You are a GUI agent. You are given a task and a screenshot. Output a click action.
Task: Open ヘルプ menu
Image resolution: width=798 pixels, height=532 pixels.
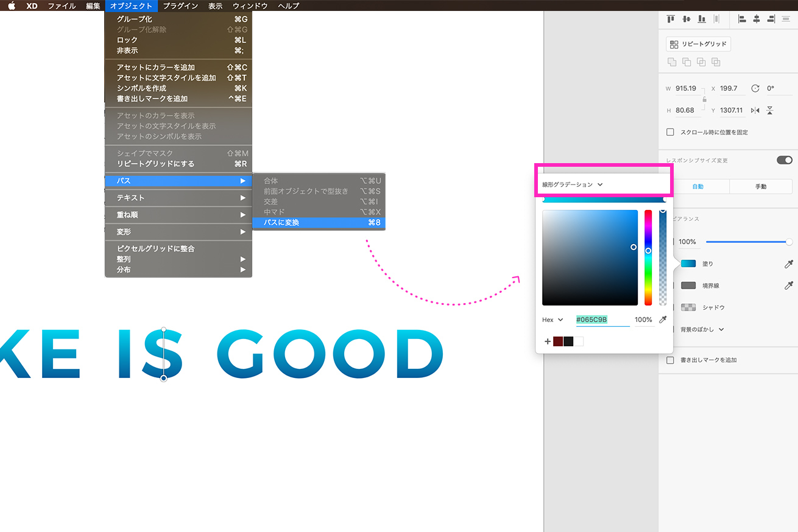(x=288, y=6)
